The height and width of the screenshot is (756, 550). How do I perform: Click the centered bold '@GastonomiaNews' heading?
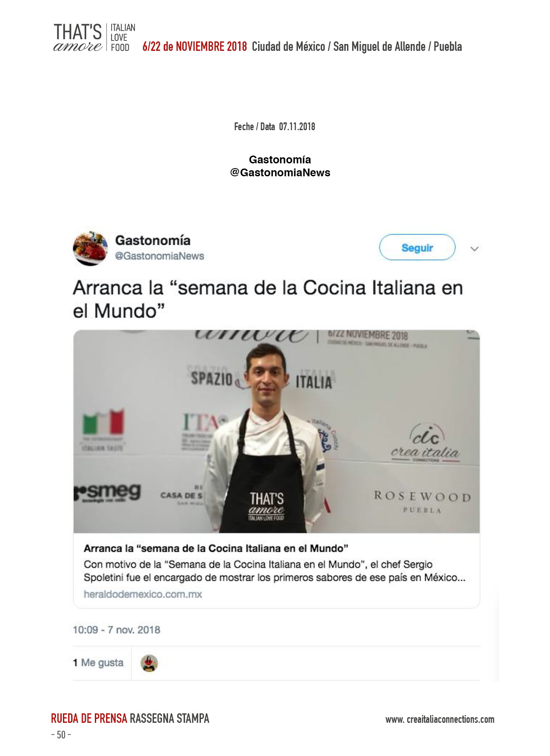point(280,172)
